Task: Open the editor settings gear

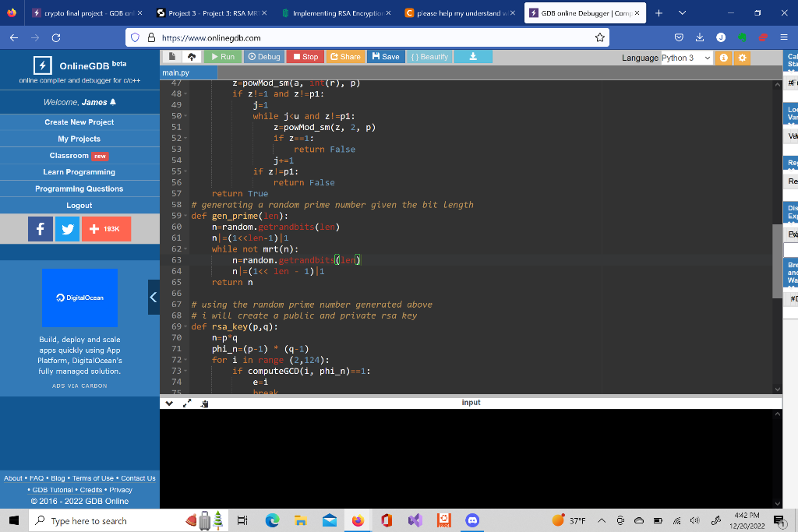Action: click(743, 58)
